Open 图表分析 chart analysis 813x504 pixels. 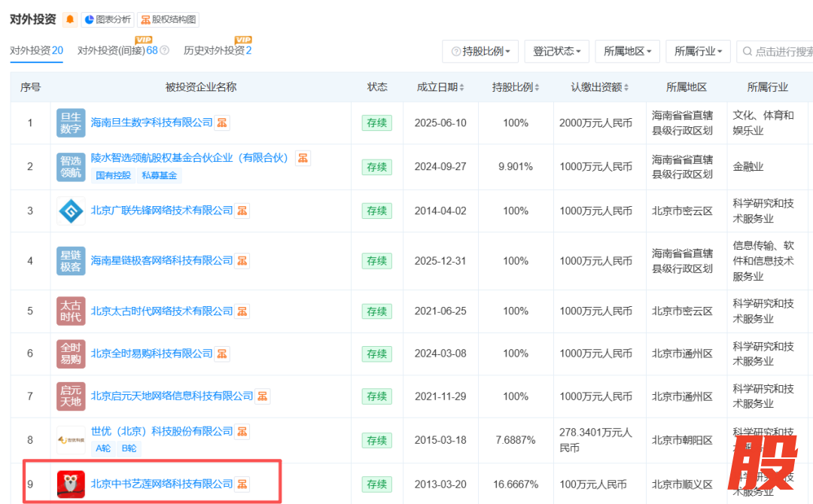tap(107, 20)
